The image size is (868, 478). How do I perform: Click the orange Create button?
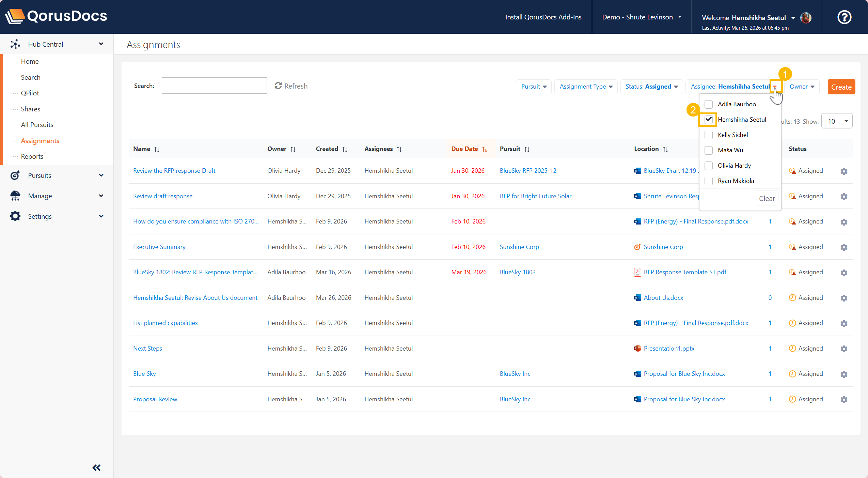(x=841, y=87)
